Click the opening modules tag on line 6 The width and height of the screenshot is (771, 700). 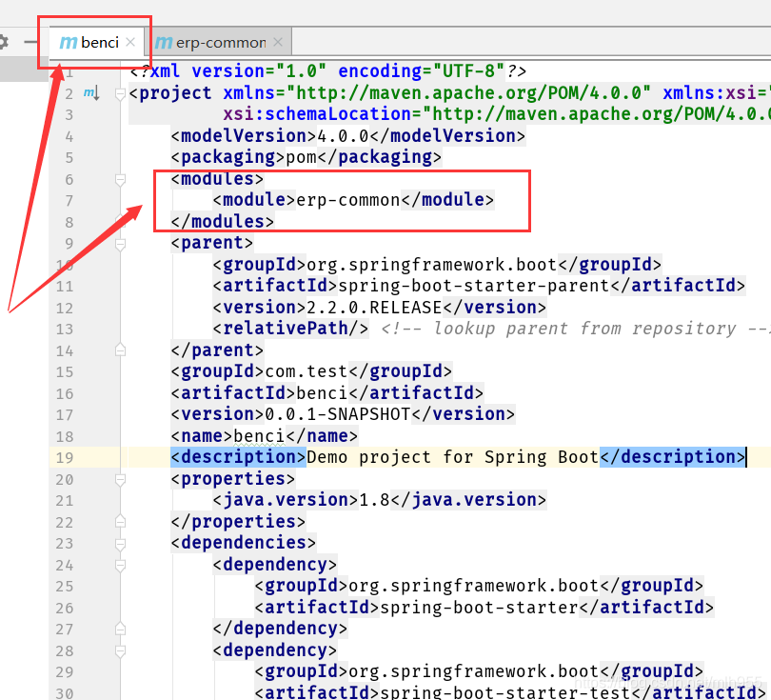tap(217, 179)
